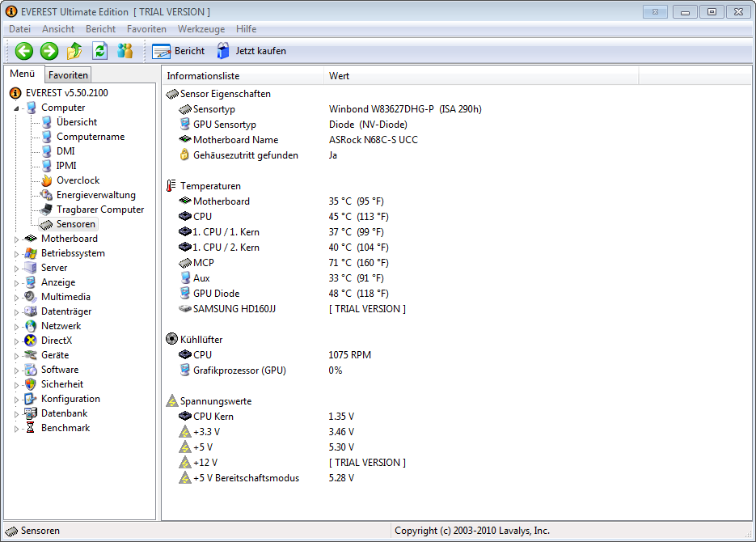Click the Jetzt kaufen button
The image size is (756, 542).
251,51
